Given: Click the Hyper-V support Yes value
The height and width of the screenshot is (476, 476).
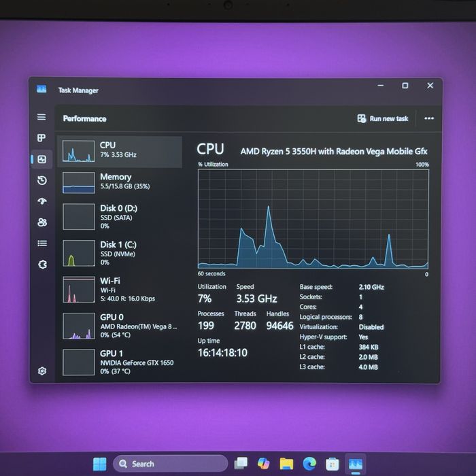Looking at the screenshot, I should [363, 337].
